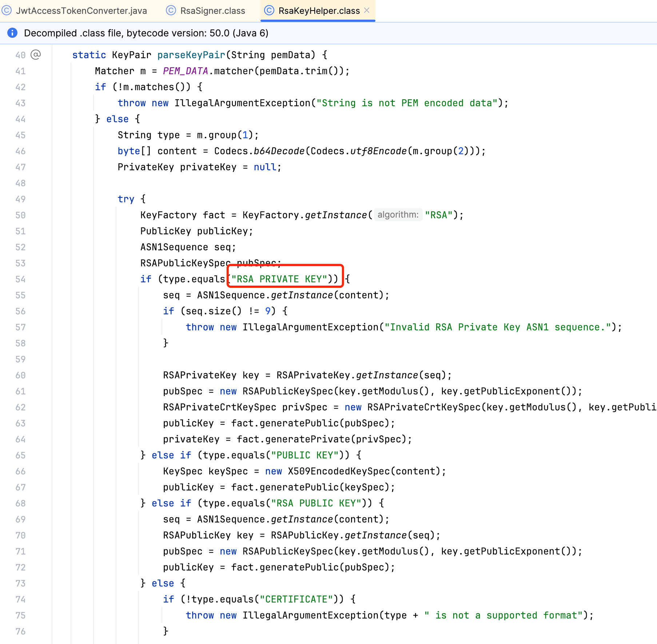
Task: Click the @ gutter icon on line 40
Action: point(36,55)
